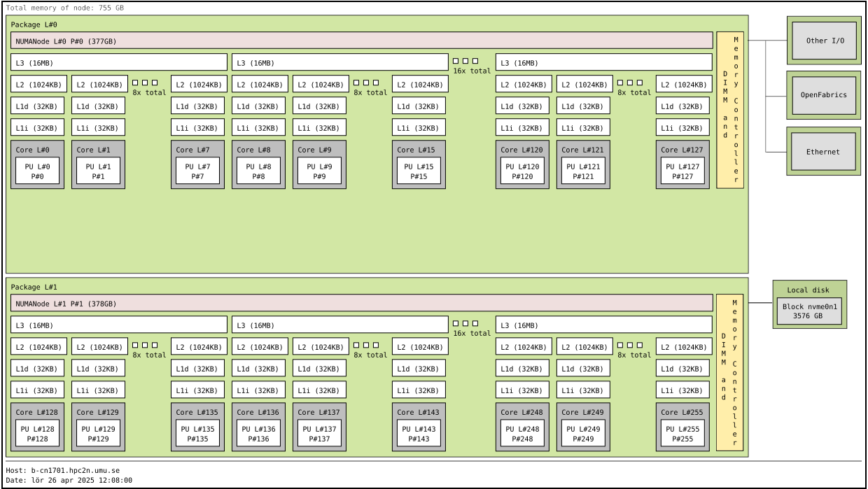
Task: Select the Core L#127 box
Action: [682, 149]
